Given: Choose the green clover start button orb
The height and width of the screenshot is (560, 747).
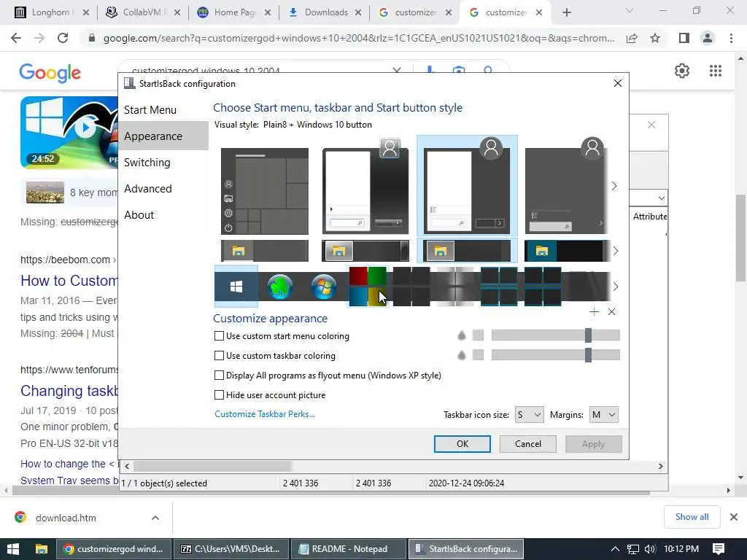Looking at the screenshot, I should click(x=280, y=287).
